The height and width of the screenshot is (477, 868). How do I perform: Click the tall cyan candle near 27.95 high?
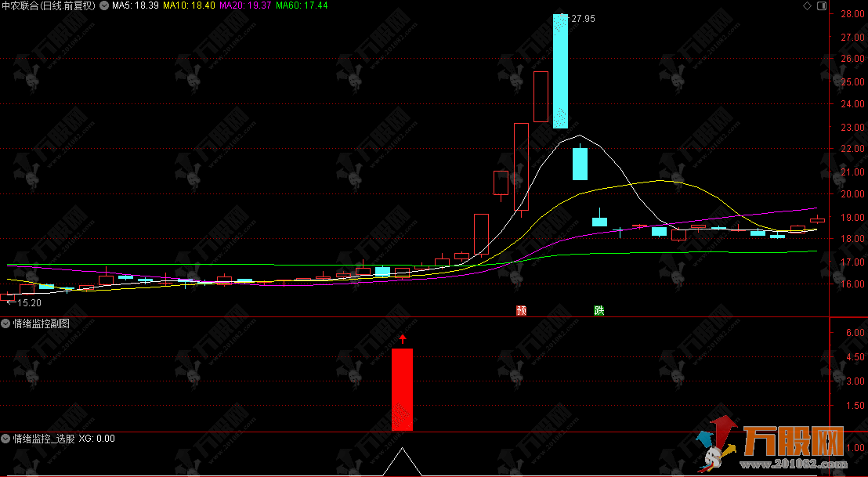560,70
